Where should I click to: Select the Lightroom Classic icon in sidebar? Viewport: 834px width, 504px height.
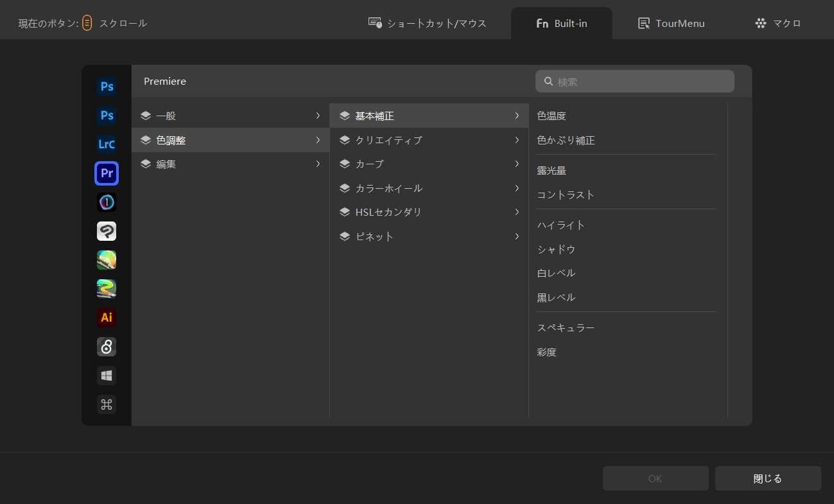(107, 144)
